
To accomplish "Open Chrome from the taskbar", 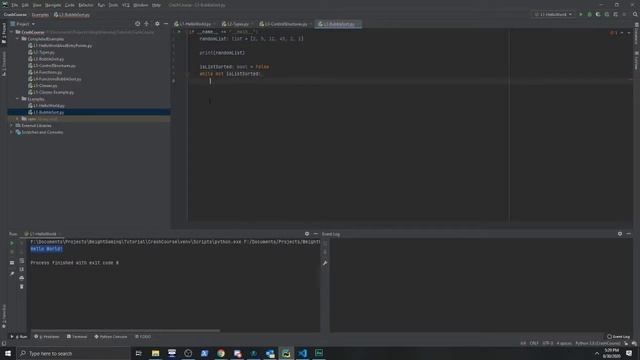I will (221, 353).
